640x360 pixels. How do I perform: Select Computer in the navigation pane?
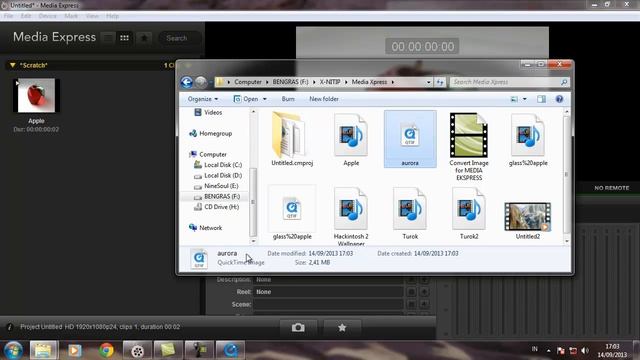coord(208,154)
